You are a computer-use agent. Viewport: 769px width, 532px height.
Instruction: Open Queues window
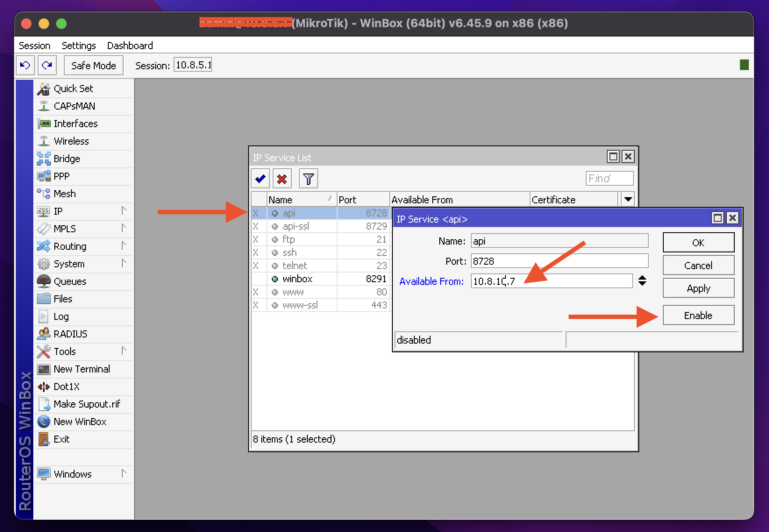point(83,281)
